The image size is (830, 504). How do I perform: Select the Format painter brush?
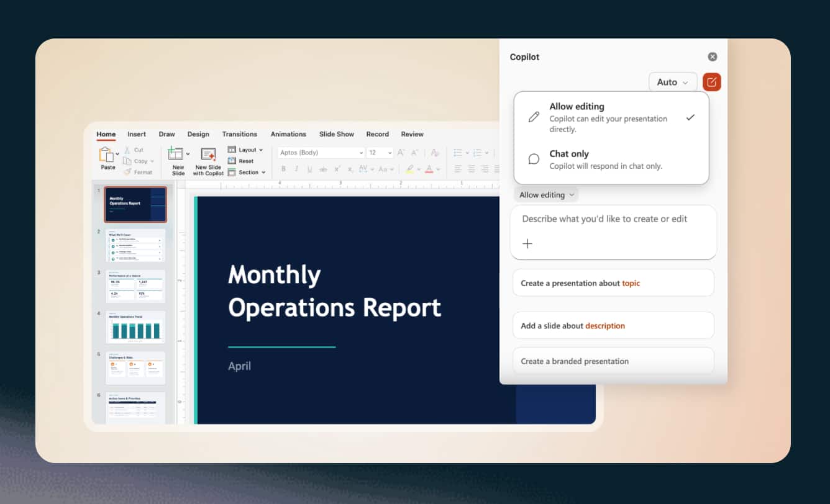pos(127,172)
